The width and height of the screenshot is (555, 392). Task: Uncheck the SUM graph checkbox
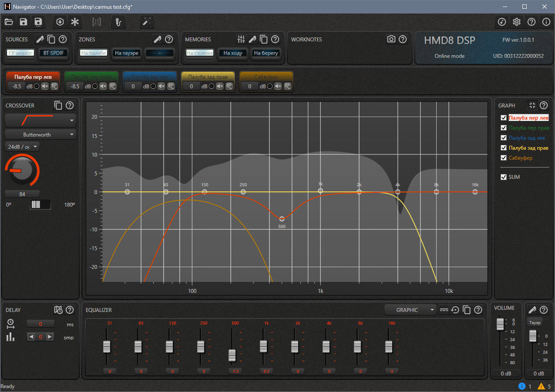coord(504,177)
